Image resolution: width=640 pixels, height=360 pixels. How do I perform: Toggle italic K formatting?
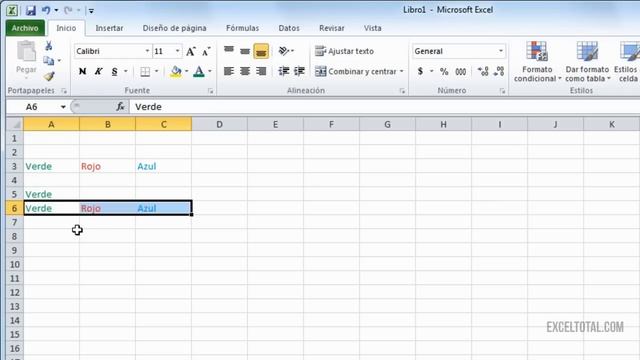(x=98, y=71)
